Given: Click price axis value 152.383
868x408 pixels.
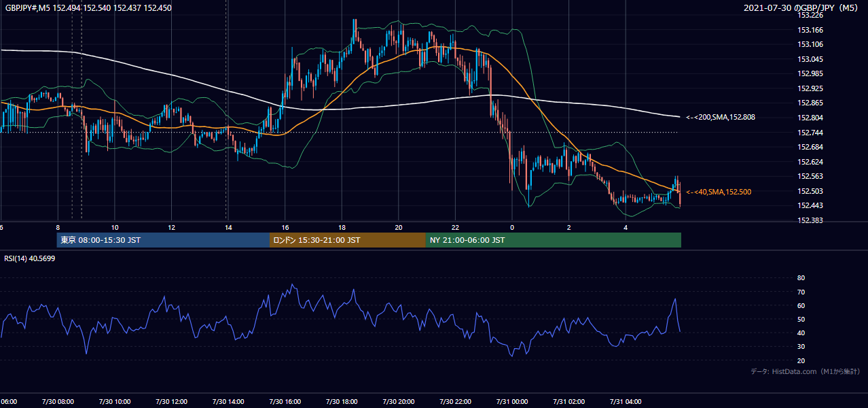Looking at the screenshot, I should [x=810, y=220].
